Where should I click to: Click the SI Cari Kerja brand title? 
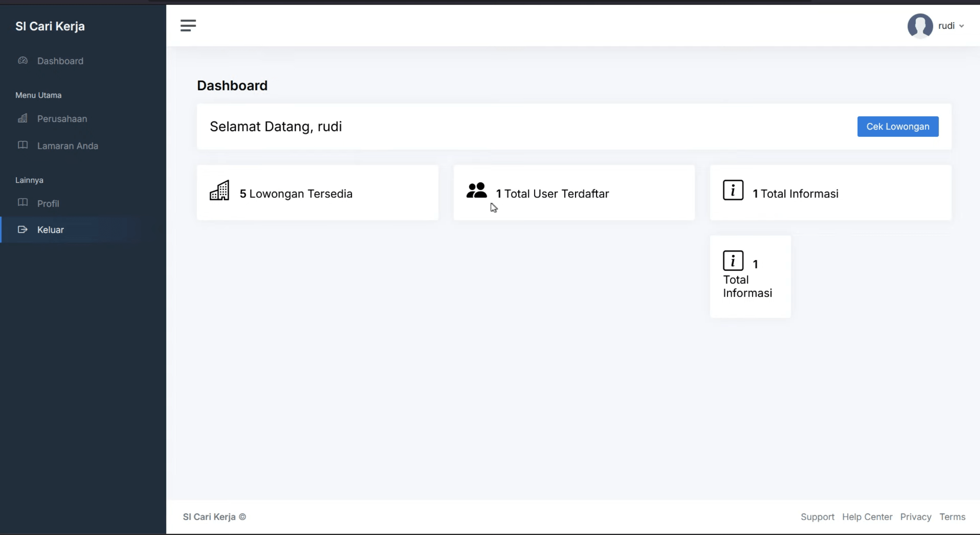pyautogui.click(x=50, y=26)
